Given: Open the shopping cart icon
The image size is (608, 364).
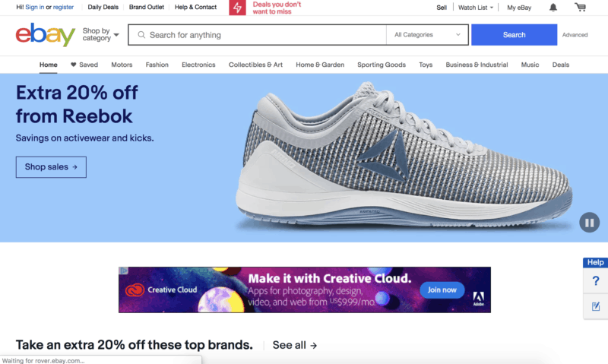Looking at the screenshot, I should pyautogui.click(x=580, y=7).
